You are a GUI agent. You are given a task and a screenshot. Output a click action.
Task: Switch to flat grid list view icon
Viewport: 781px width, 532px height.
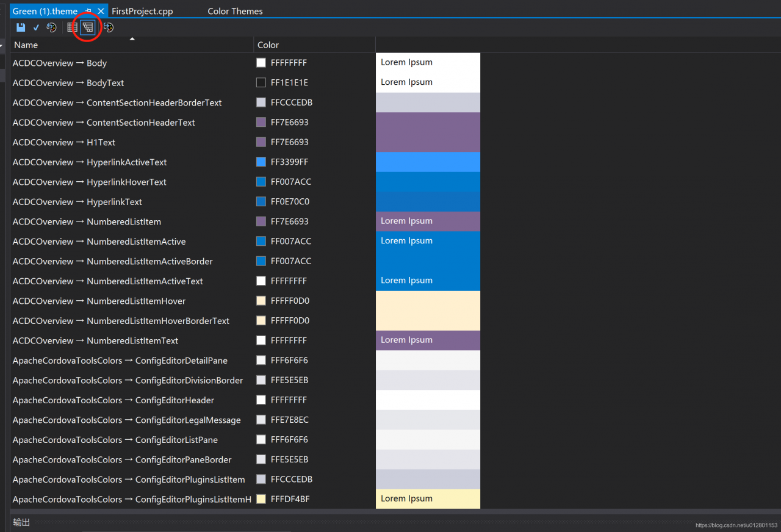pyautogui.click(x=72, y=27)
